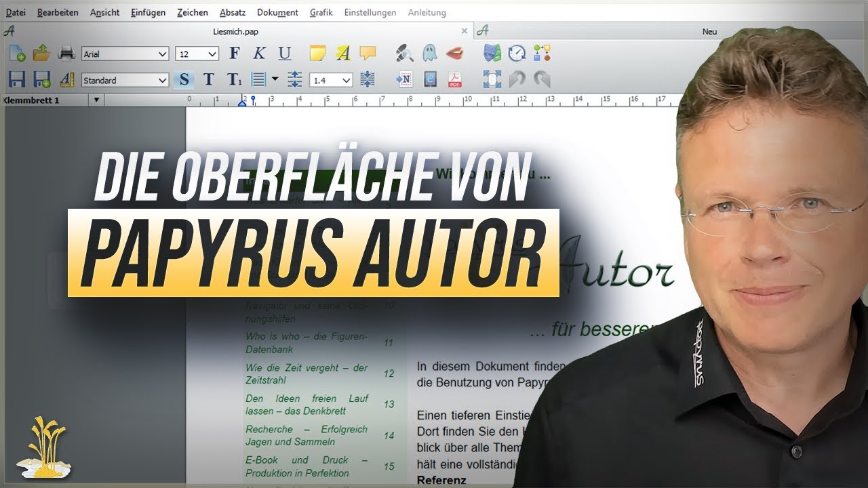Toggle bold with the F button
This screenshot has width=868, height=488.
[235, 53]
